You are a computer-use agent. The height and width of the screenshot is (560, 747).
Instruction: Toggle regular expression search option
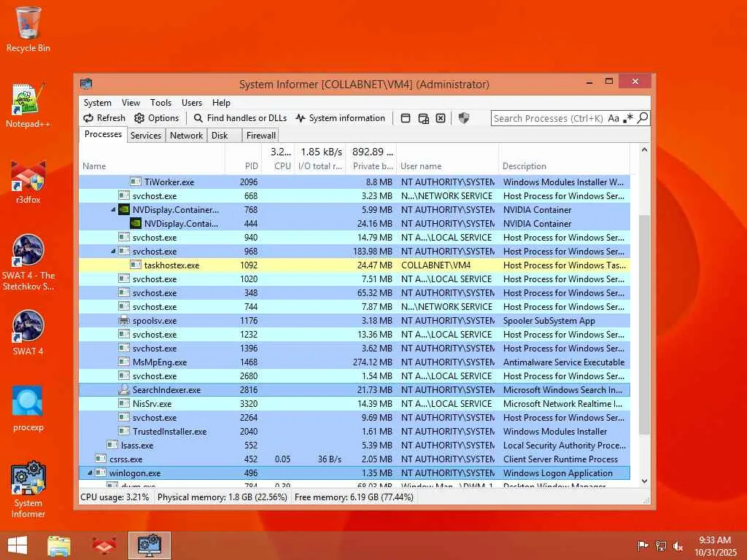[x=628, y=118]
